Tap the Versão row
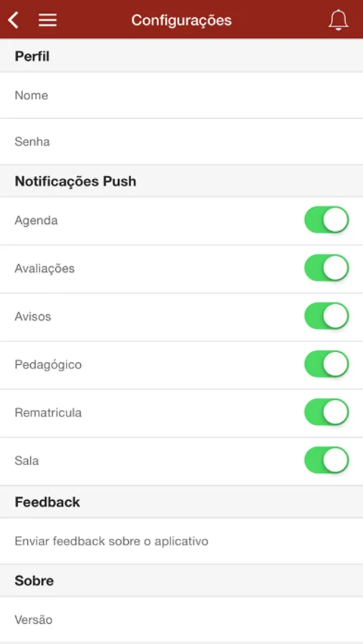 [x=181, y=620]
